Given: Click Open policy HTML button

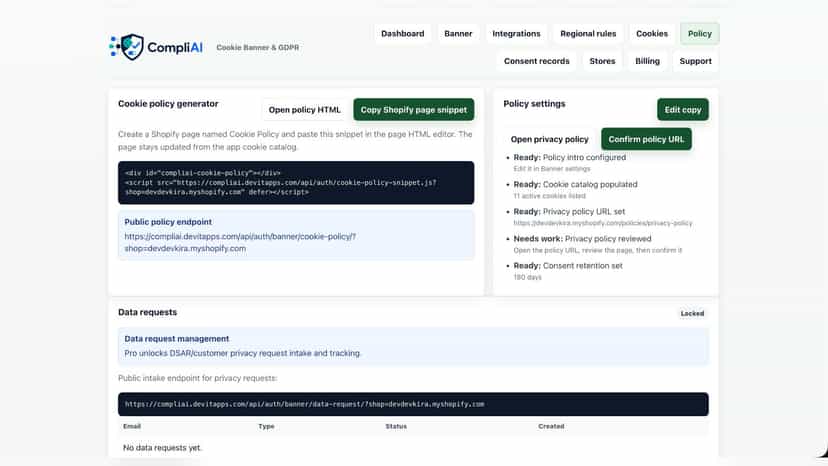Looking at the screenshot, I should (x=304, y=110).
